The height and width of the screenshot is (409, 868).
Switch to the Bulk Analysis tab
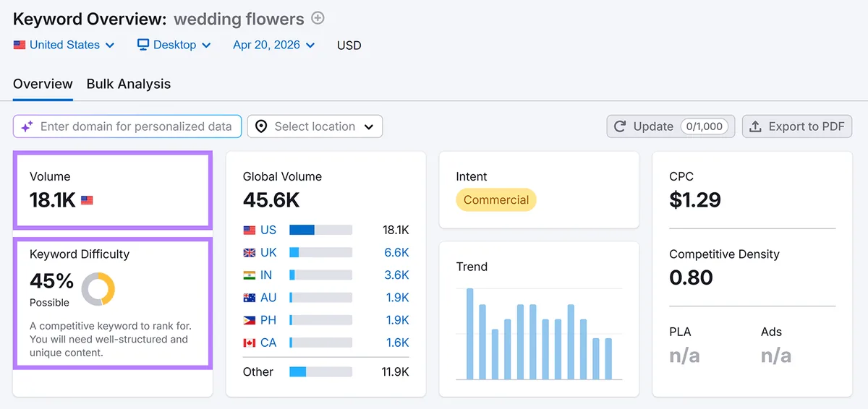click(129, 84)
